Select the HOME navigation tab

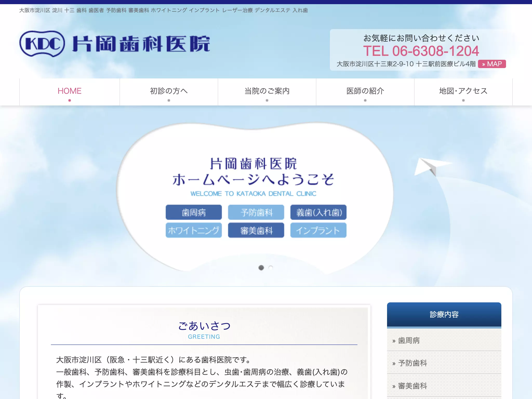[x=70, y=92]
